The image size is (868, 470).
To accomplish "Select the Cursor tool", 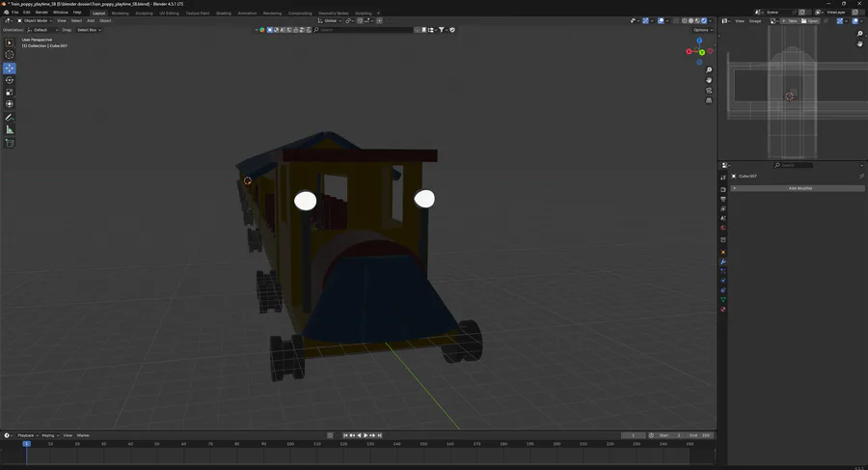I will (x=10, y=54).
